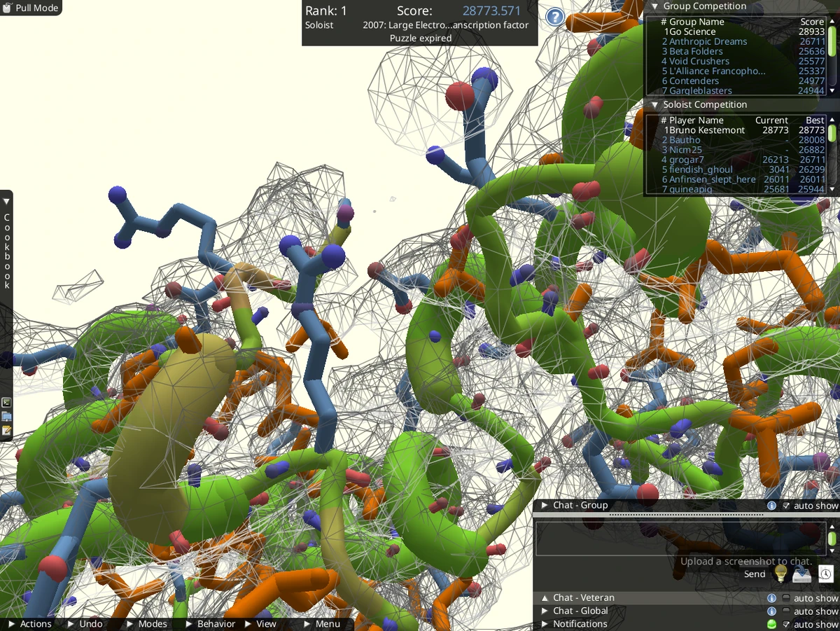This screenshot has width=840, height=631.
Task: Expand the Notifications section
Action: coord(544,624)
